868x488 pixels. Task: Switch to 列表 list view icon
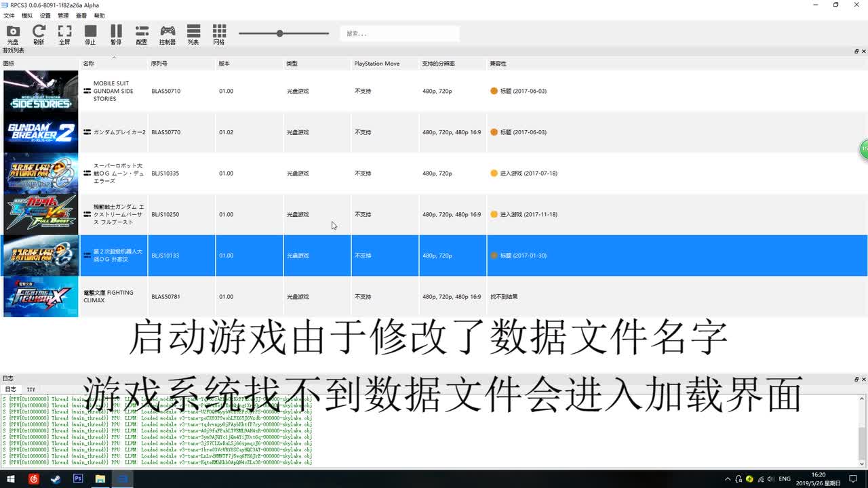point(193,35)
